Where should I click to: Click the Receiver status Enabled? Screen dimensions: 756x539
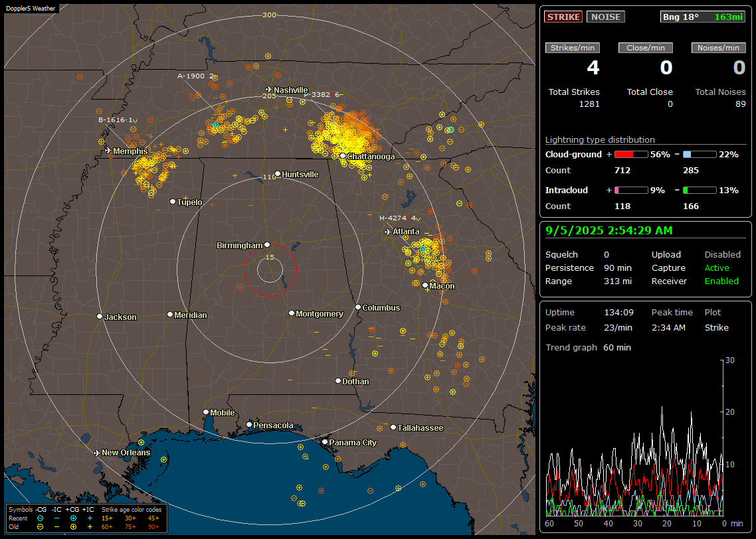click(x=721, y=281)
